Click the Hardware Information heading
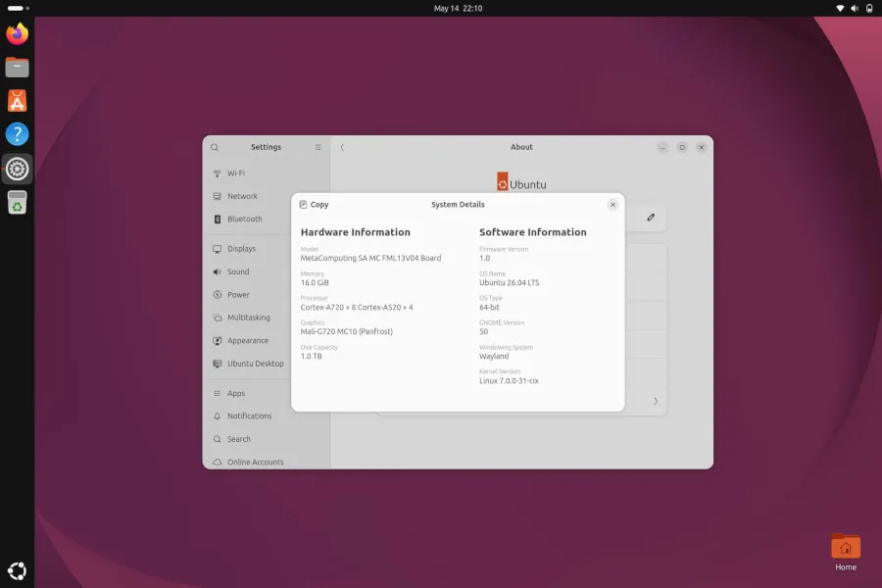This screenshot has height=588, width=882. pos(356,232)
